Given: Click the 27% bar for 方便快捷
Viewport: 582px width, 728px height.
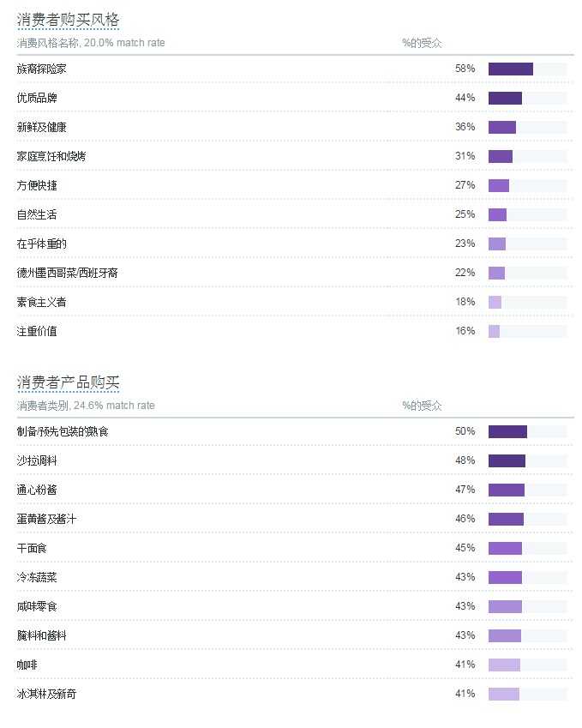Looking at the screenshot, I should [x=499, y=185].
